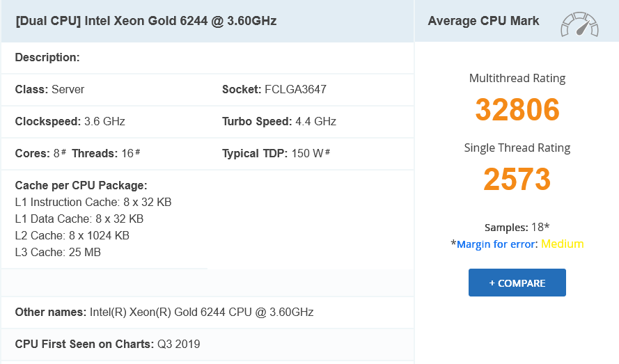The height and width of the screenshot is (364, 619).
Task: Click the Description label
Action: (47, 57)
